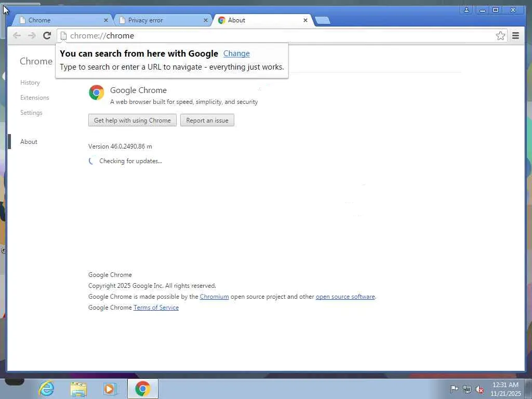Viewport: 532px width, 399px height.
Task: Select About in the sidebar
Action: pos(29,142)
